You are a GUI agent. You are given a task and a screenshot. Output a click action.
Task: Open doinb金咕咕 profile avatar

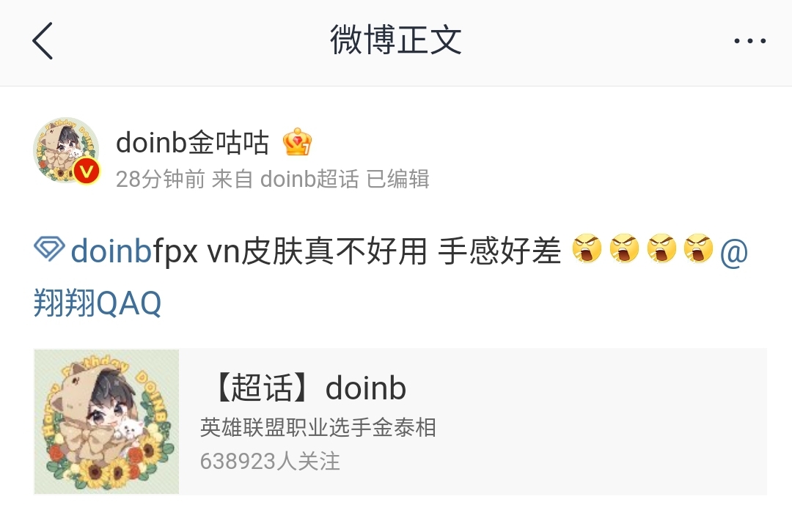click(66, 150)
